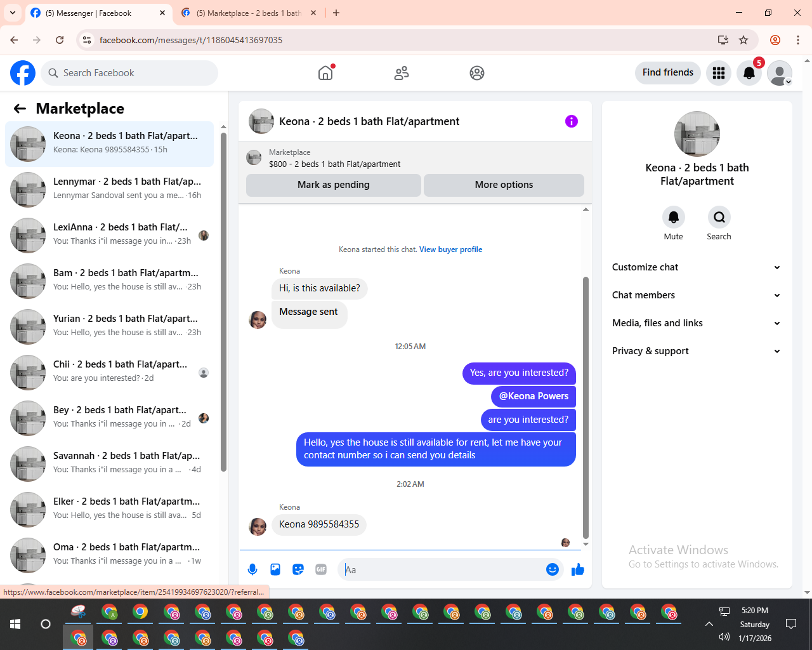Show hidden system tray icons

point(709,624)
